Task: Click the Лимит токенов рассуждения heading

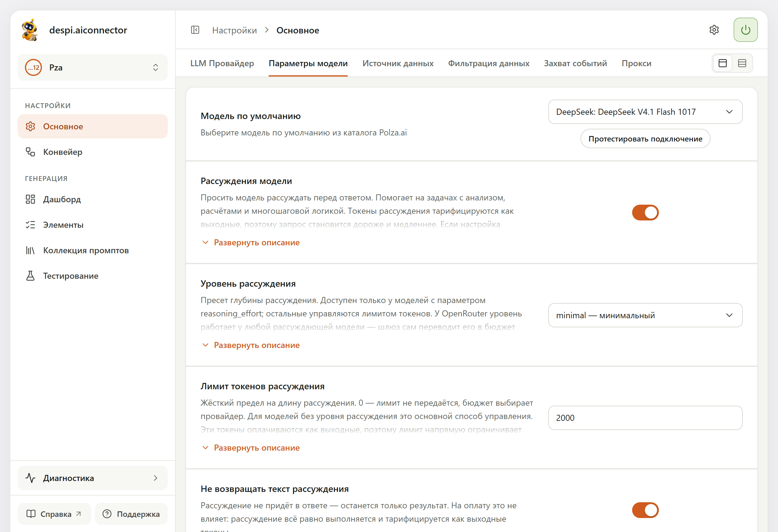Action: [x=263, y=387]
